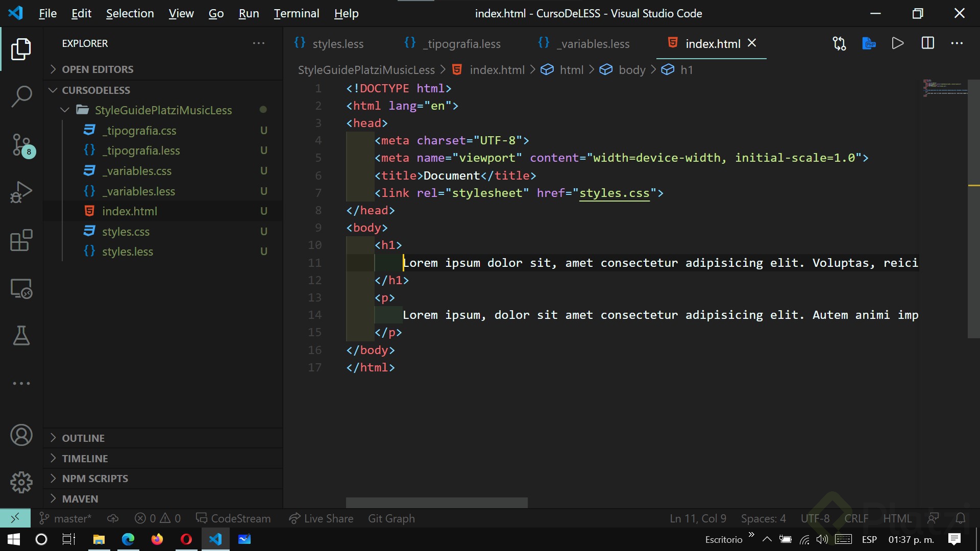Click the Split Editor Right icon
Image resolution: width=980 pixels, height=551 pixels.
click(x=927, y=43)
